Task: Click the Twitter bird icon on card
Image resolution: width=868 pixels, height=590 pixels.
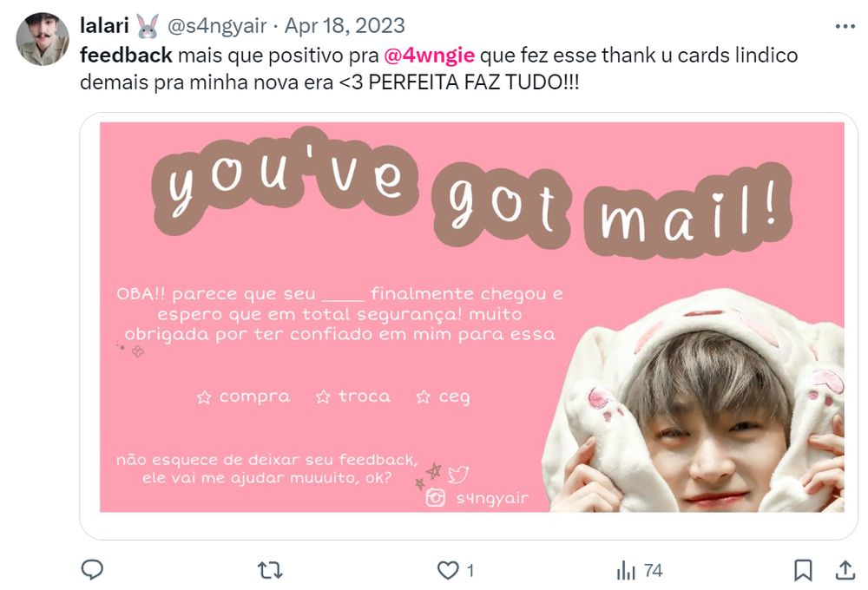Action: 458,475
